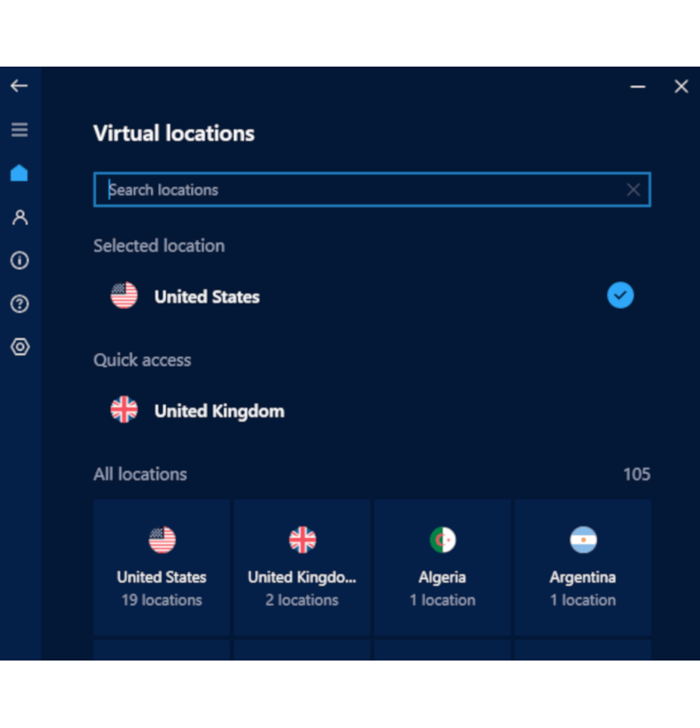Click the Virtual locations title
This screenshot has width=700, height=728.
pyautogui.click(x=174, y=133)
